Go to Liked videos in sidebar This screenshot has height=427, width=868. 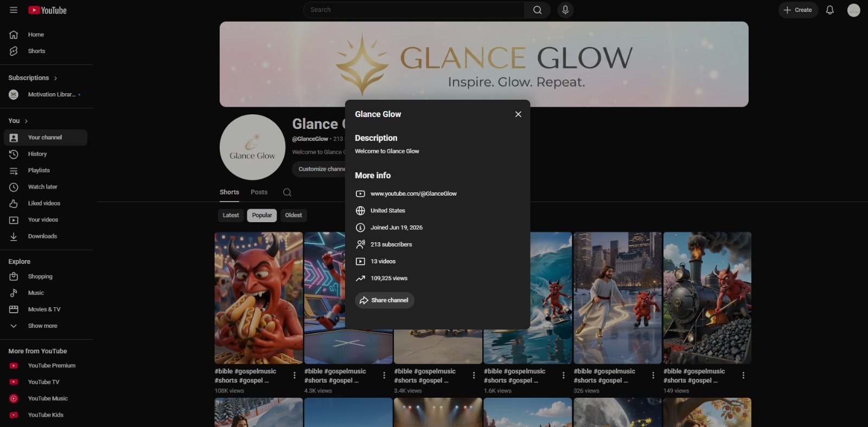(44, 203)
